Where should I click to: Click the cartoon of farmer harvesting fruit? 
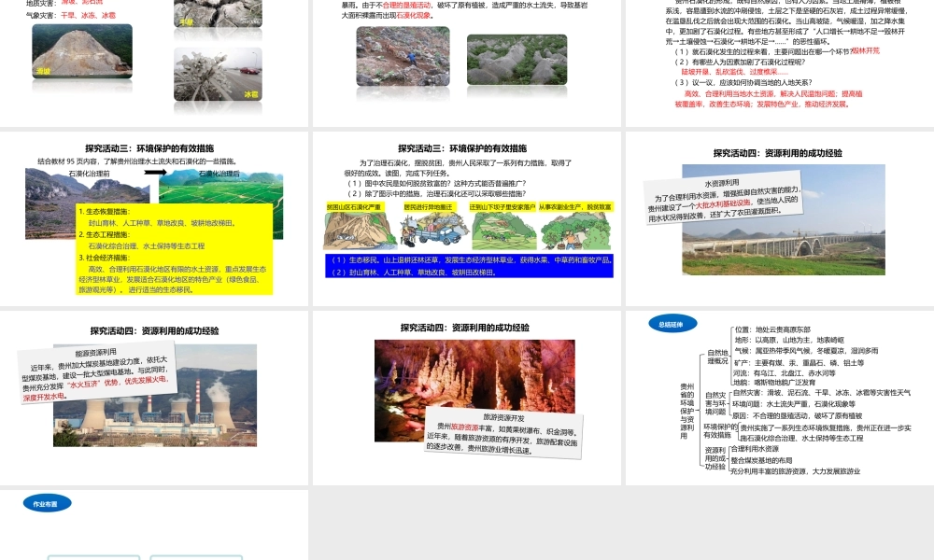click(x=575, y=231)
